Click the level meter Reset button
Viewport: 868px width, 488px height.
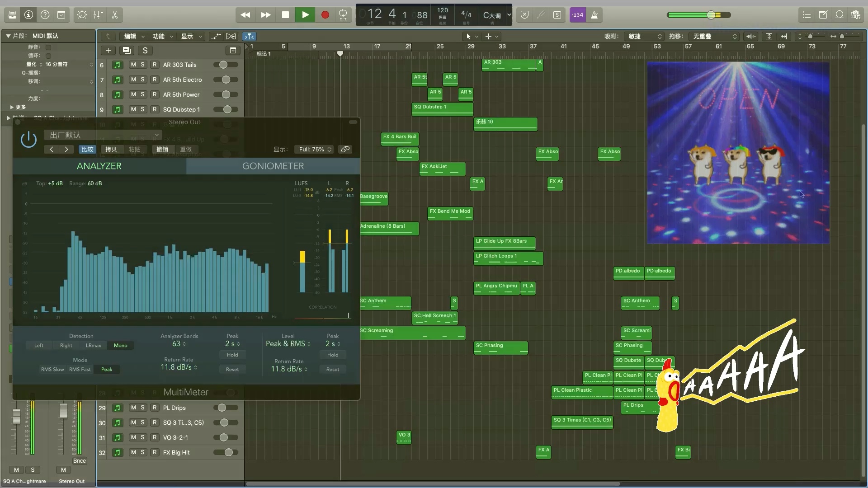click(x=333, y=369)
